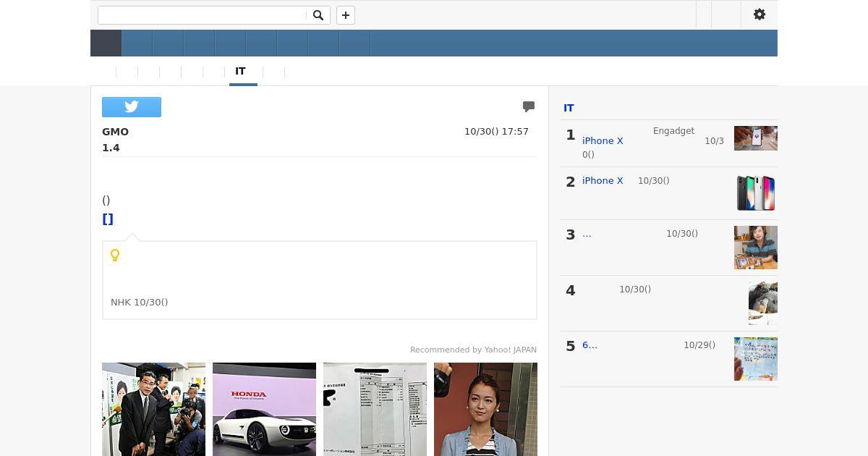Screen dimensions: 868x456
Task: Click the rank 5 article link starting with 6
Action: tap(590, 345)
